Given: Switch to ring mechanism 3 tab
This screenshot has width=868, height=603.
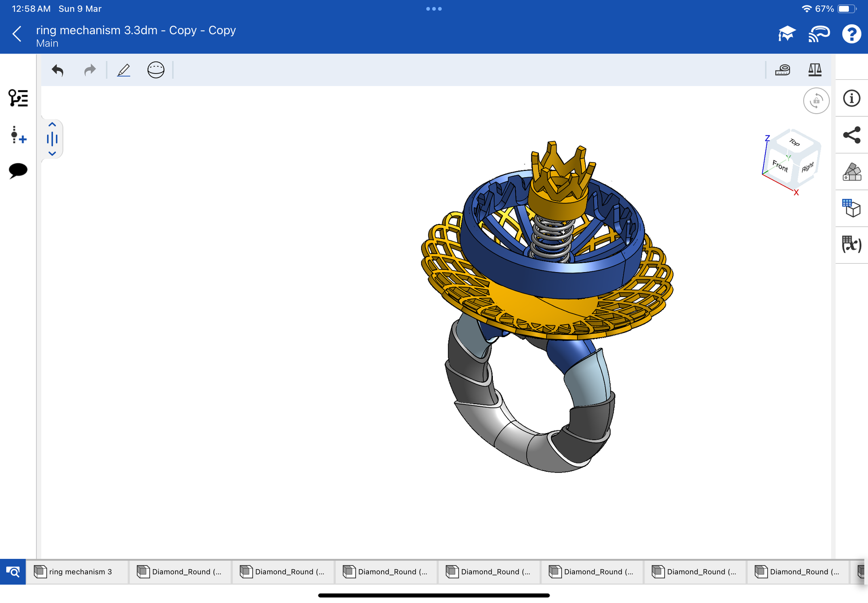Looking at the screenshot, I should (x=77, y=572).
